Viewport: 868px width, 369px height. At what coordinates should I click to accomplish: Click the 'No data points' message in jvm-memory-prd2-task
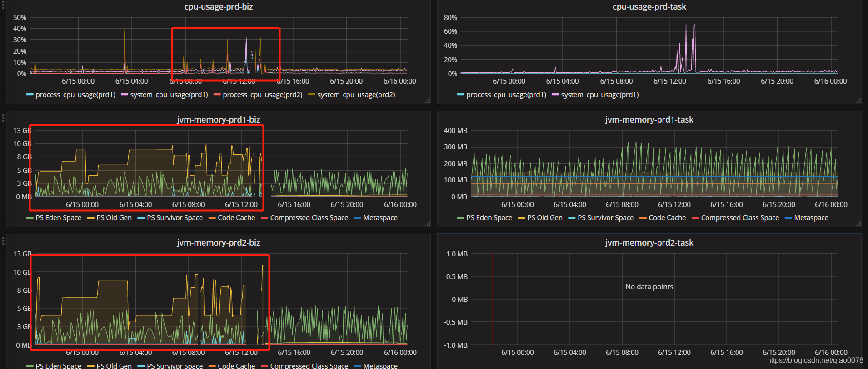(649, 287)
